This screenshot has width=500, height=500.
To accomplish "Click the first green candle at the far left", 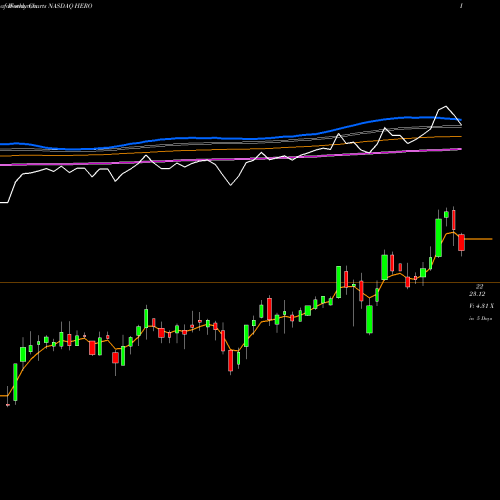I will click(x=15, y=382).
